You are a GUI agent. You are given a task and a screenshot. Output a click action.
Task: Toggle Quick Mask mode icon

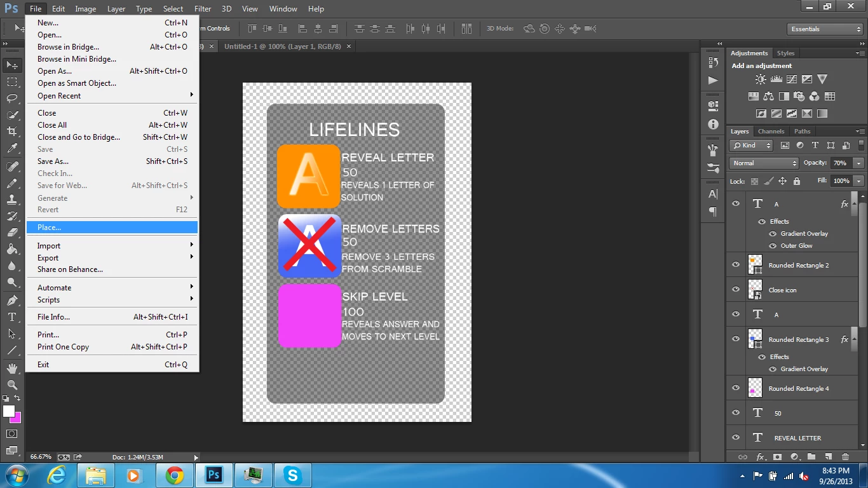pyautogui.click(x=12, y=434)
